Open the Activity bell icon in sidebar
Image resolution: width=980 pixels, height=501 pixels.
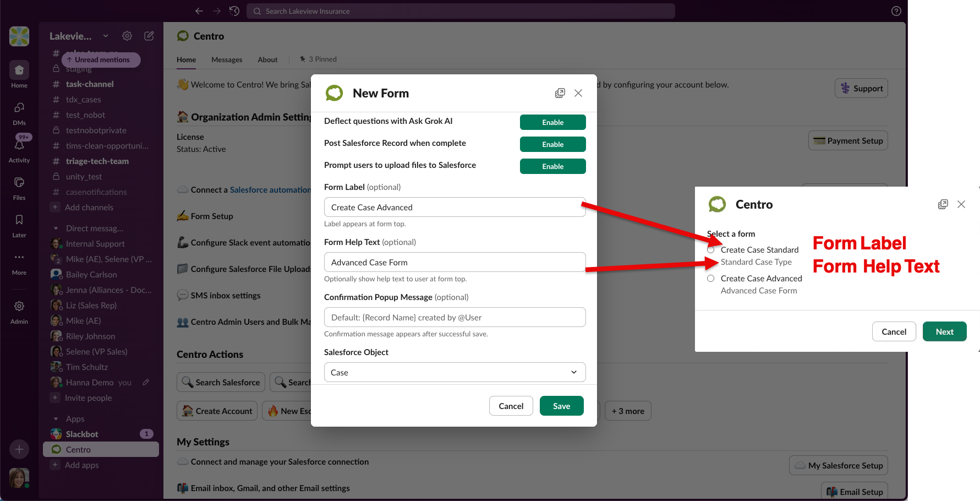click(x=19, y=145)
